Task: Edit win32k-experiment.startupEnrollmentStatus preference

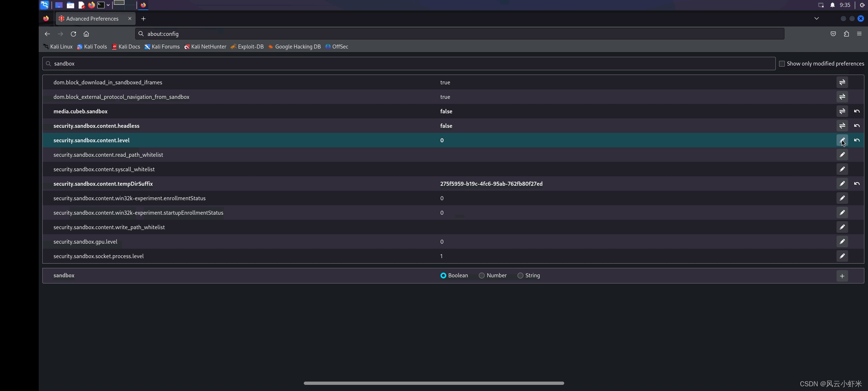Action: pos(842,213)
